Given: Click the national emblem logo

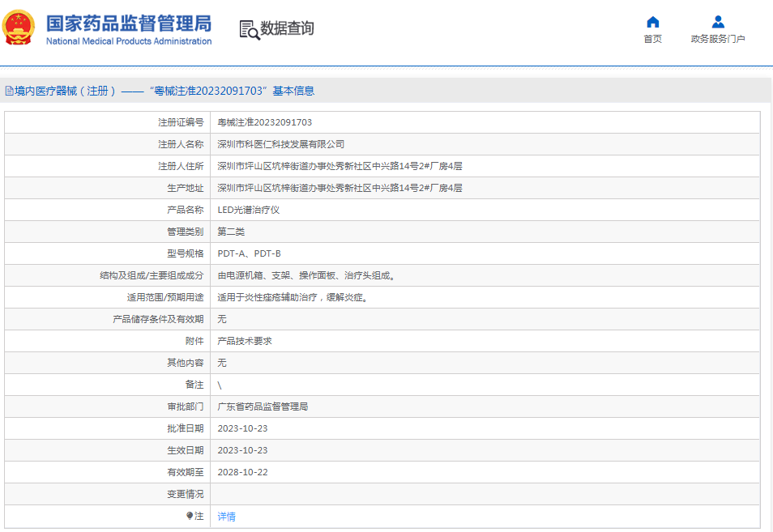Looking at the screenshot, I should [19, 28].
